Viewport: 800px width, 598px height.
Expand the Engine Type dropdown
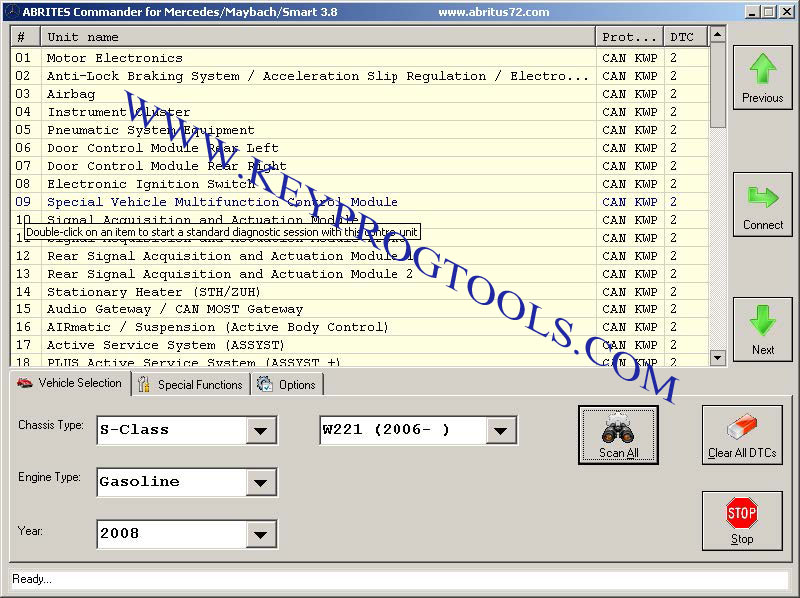tap(261, 482)
